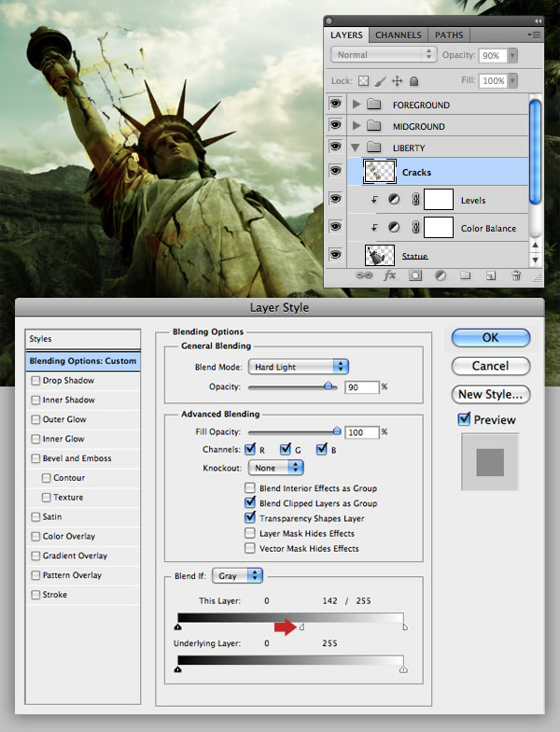
Task: Click the Cracks layer thumbnail
Action: click(380, 172)
